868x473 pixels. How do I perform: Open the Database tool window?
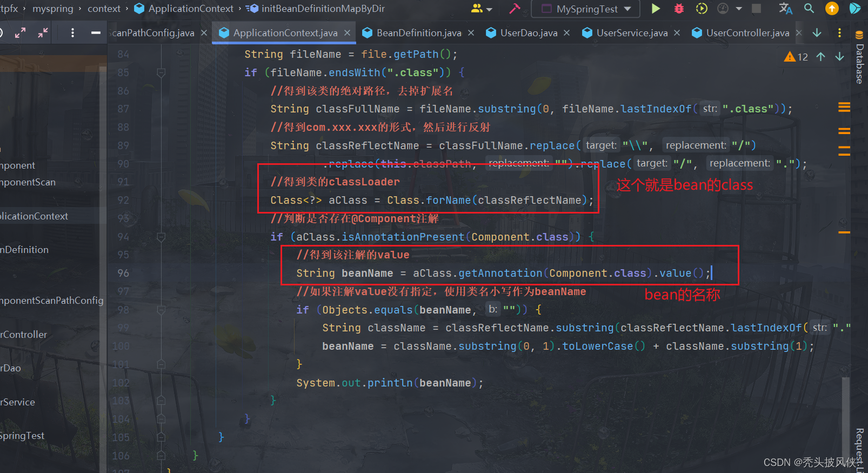tap(859, 57)
